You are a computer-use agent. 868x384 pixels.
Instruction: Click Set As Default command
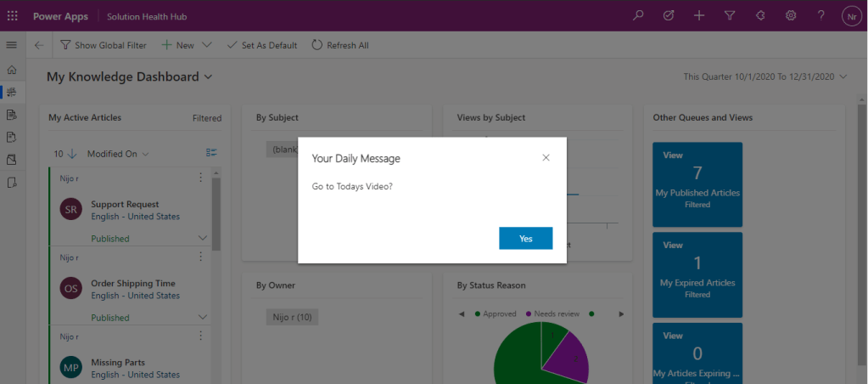click(x=261, y=45)
